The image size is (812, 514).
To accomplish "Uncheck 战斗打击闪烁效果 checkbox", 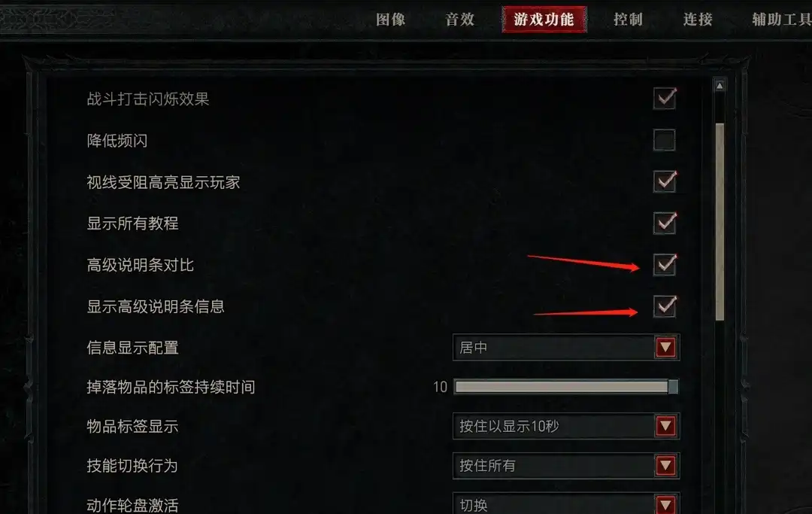I will pyautogui.click(x=665, y=99).
